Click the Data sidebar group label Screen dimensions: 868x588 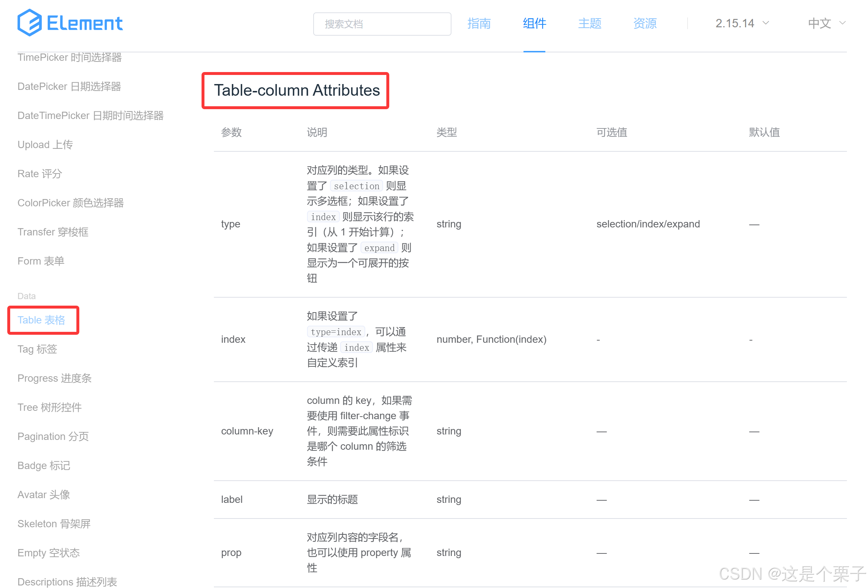[x=27, y=296]
